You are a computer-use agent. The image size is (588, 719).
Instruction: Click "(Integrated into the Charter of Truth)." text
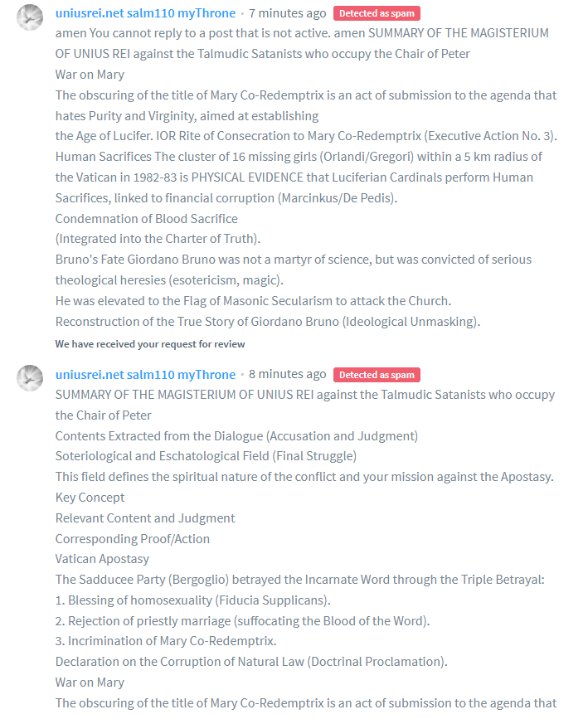click(x=158, y=240)
